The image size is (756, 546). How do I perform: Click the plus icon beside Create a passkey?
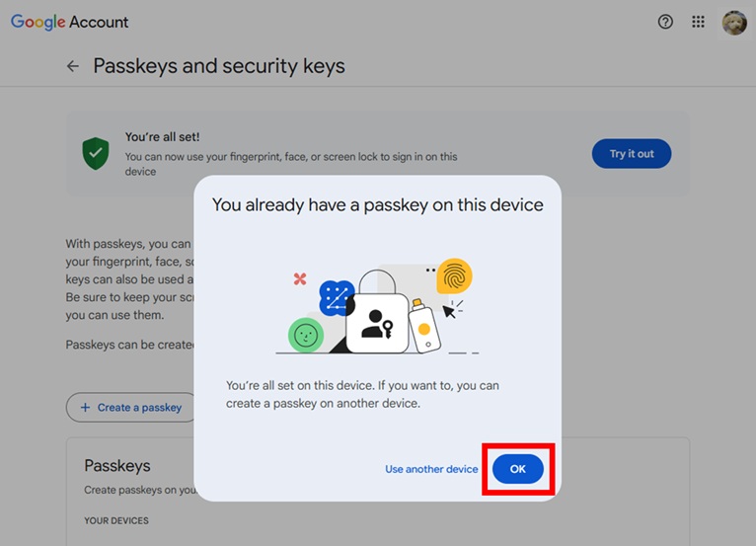(x=85, y=407)
